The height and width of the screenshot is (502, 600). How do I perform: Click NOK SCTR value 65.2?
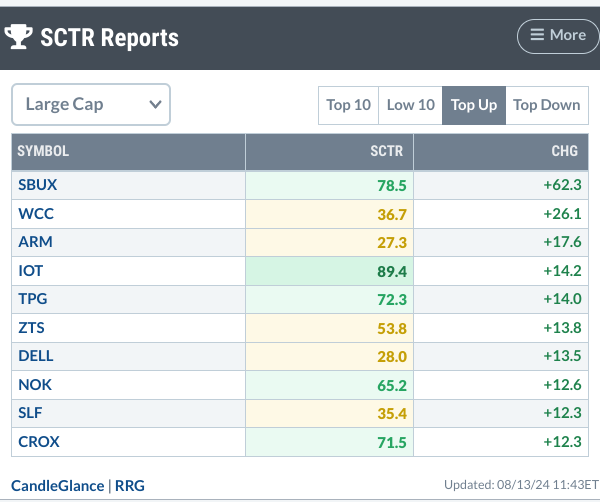coord(392,386)
